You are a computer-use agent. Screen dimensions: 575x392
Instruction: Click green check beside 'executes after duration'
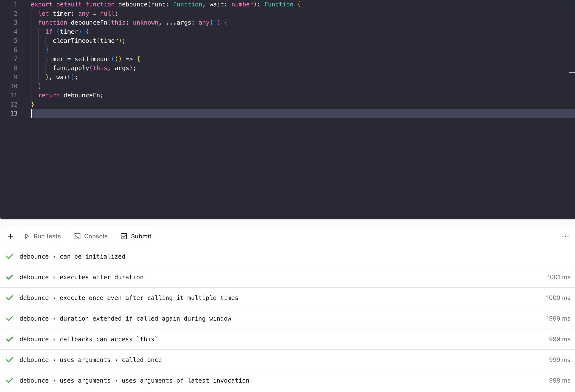9,277
